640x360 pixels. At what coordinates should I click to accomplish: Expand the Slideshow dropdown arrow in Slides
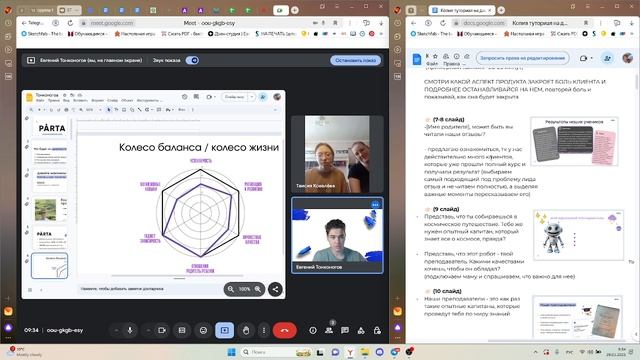[x=252, y=97]
